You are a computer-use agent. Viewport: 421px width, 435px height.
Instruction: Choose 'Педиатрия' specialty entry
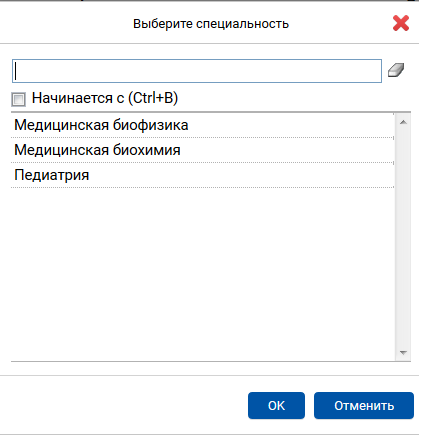[202, 175]
